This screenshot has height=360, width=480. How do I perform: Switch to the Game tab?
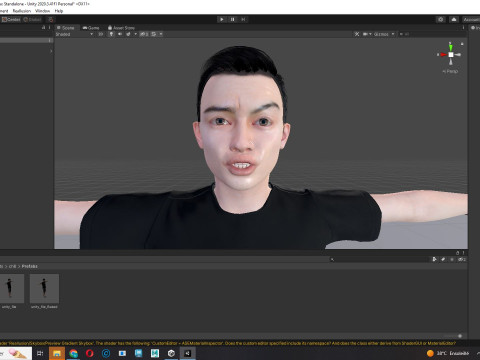(x=91, y=28)
